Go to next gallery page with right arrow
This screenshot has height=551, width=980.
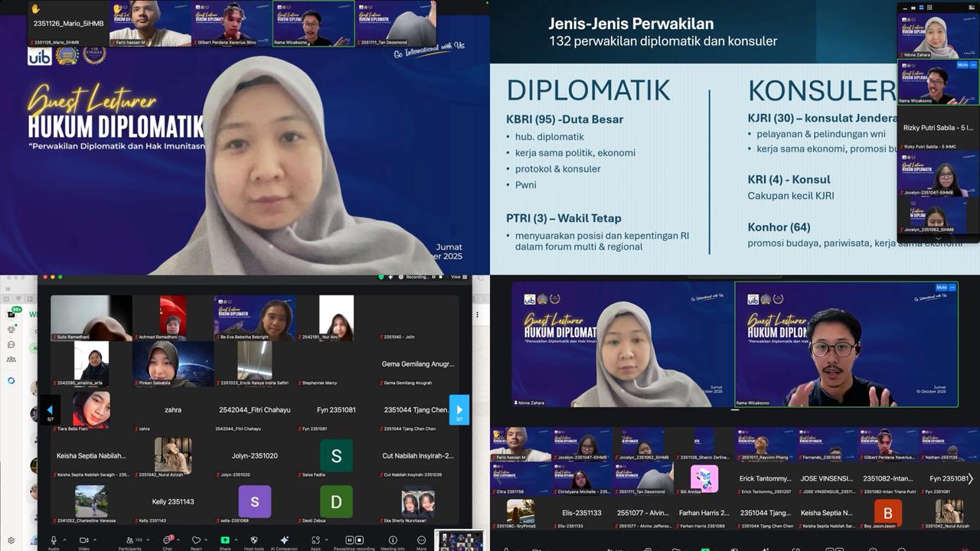pos(459,410)
